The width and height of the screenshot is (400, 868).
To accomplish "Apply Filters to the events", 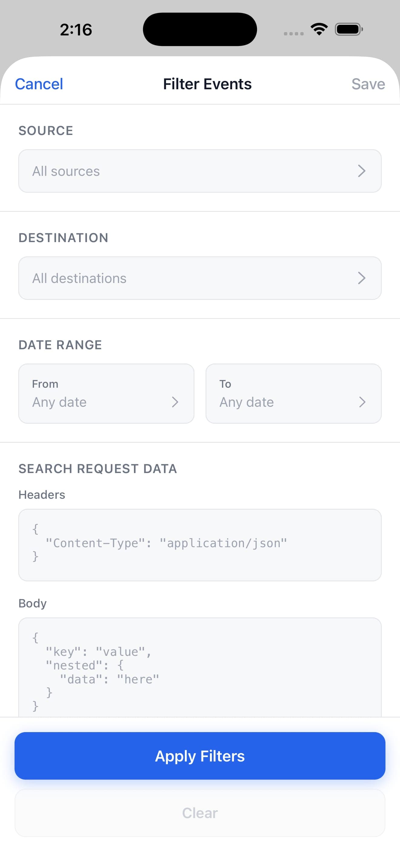I will coord(200,756).
